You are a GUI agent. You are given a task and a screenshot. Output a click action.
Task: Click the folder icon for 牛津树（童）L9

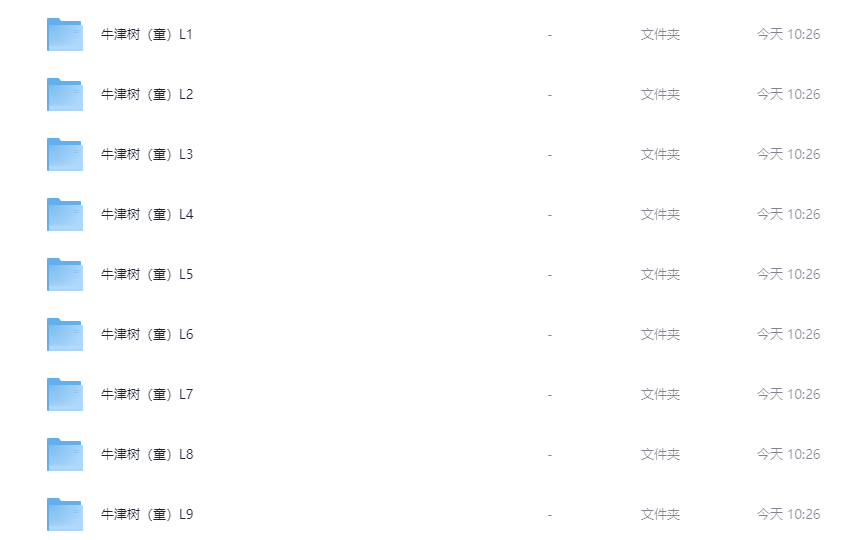pos(65,515)
